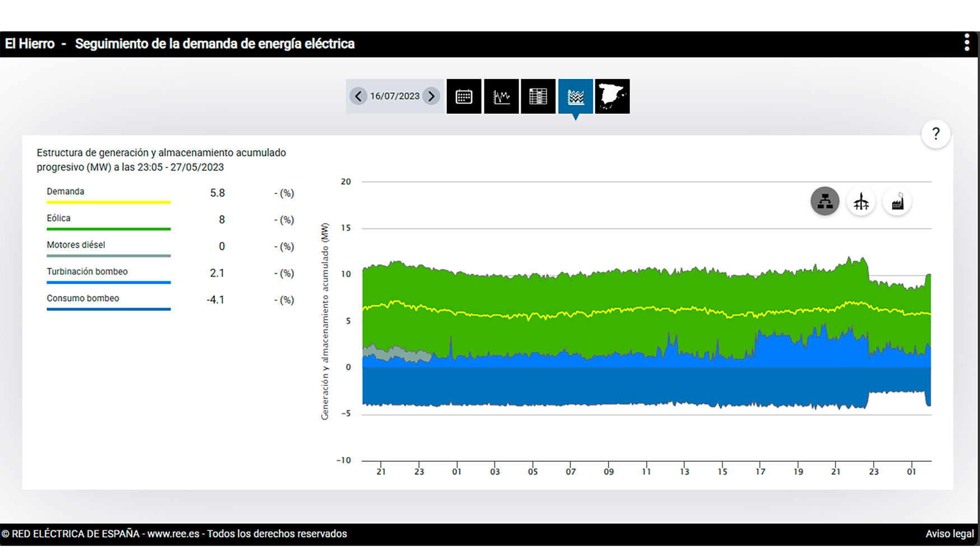Click the 13 hour mark on chart axis
The image size is (980, 560).
pyautogui.click(x=684, y=472)
